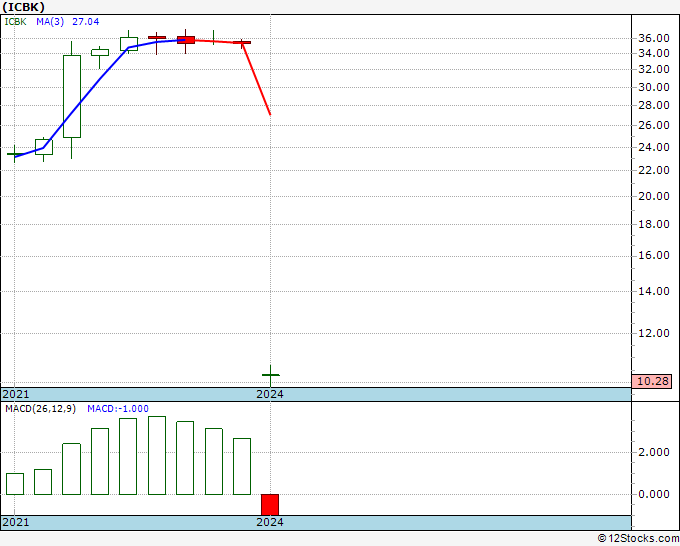The image size is (680, 546).
Task: Click the ICBK legend label
Action: click(x=15, y=22)
